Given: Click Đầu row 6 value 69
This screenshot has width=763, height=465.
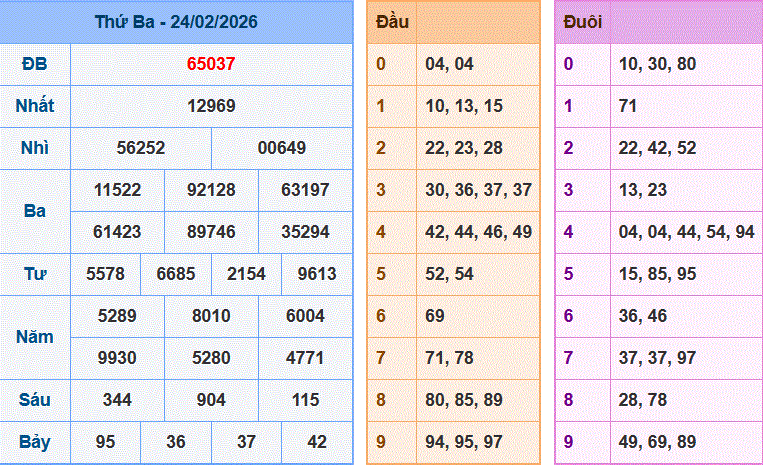Looking at the screenshot, I should 435,316.
